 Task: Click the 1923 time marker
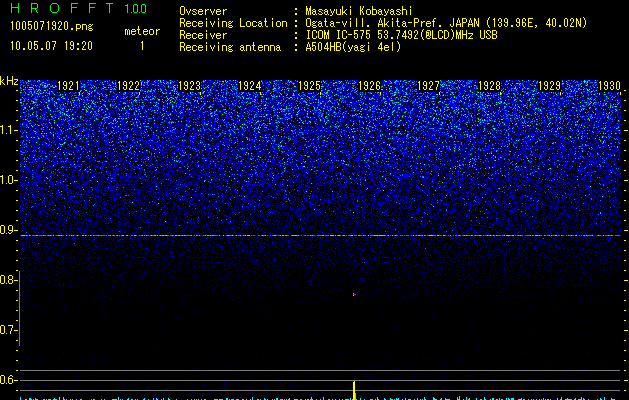189,86
